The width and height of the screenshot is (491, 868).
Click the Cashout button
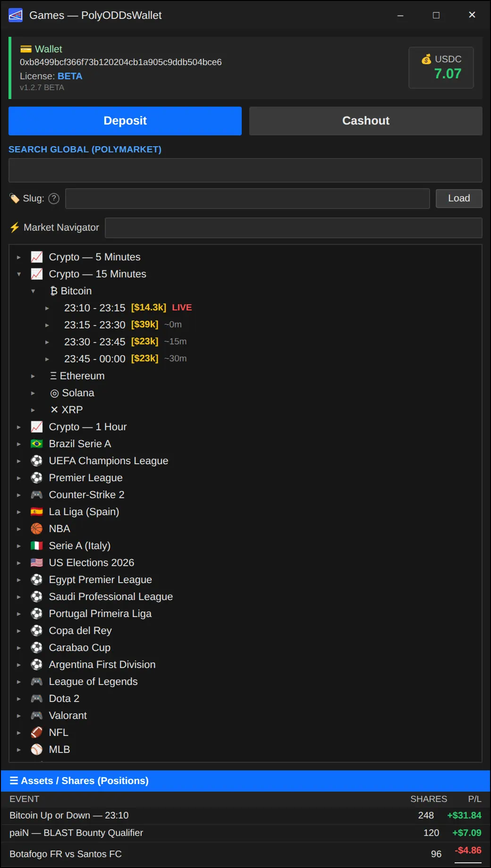[x=366, y=121]
